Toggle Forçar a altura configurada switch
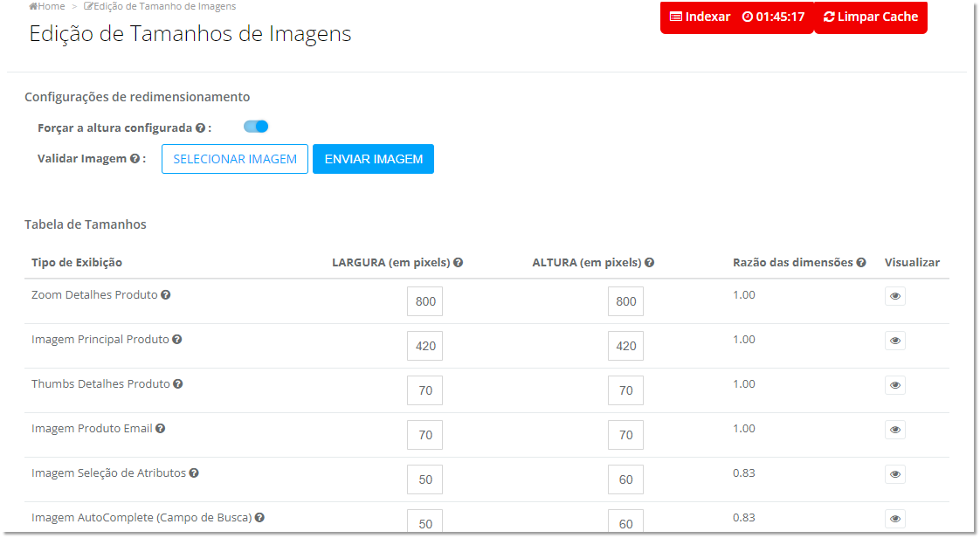This screenshot has width=980, height=538. point(256,127)
